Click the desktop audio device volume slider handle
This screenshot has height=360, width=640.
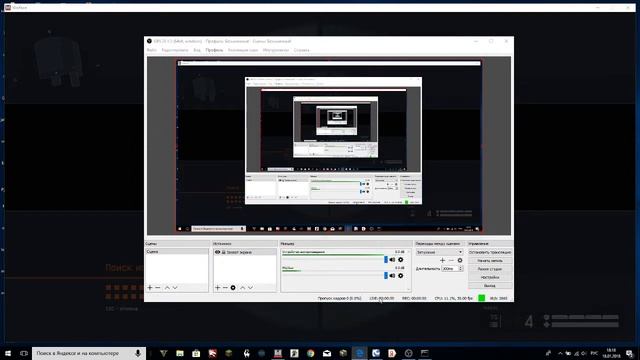(386, 260)
